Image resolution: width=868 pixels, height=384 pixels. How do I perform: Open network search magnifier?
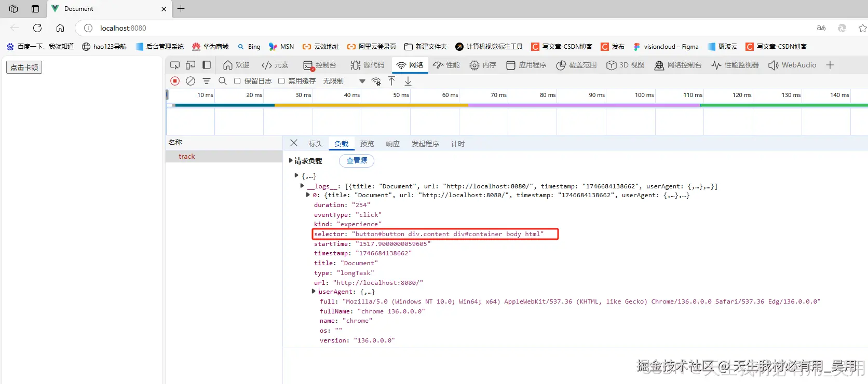coord(223,81)
